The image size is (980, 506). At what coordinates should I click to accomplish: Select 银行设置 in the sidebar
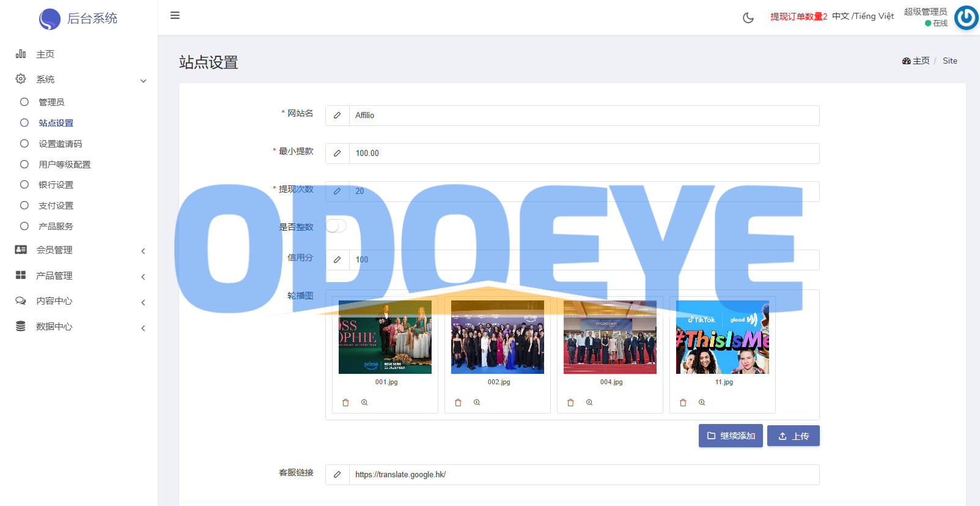[56, 185]
